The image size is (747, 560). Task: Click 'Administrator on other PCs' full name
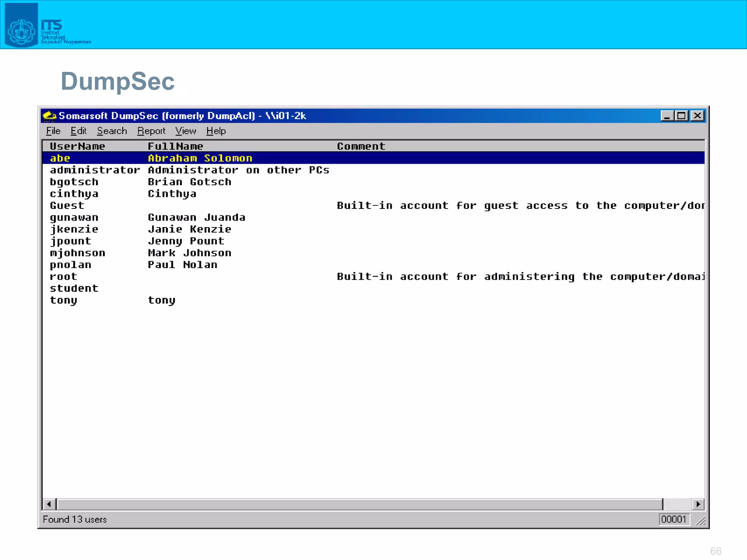click(239, 170)
